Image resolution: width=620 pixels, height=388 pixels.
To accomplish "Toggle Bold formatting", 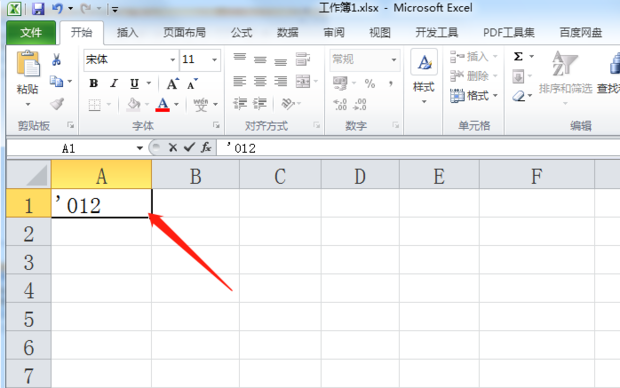I will (94, 83).
